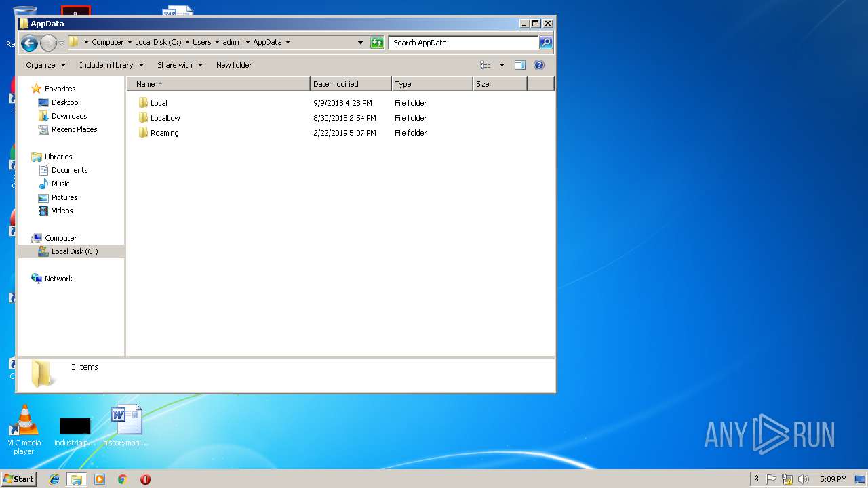This screenshot has height=488, width=868.
Task: Click the 5:09 PM taskbar clock
Action: coord(833,479)
